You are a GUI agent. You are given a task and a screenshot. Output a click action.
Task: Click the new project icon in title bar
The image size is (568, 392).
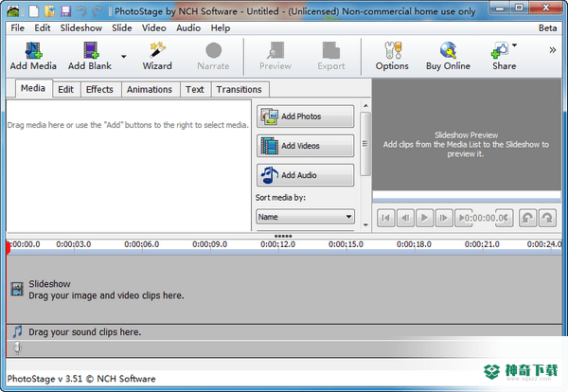[x=34, y=11]
